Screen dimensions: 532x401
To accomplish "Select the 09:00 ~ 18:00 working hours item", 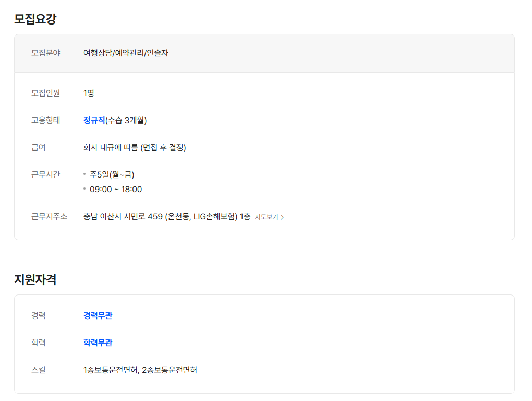I will coord(115,189).
